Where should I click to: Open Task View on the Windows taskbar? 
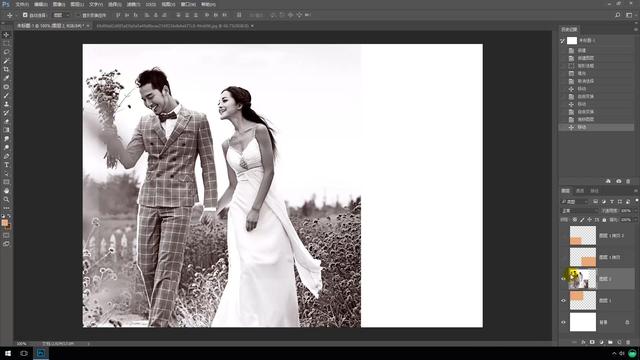point(24,353)
